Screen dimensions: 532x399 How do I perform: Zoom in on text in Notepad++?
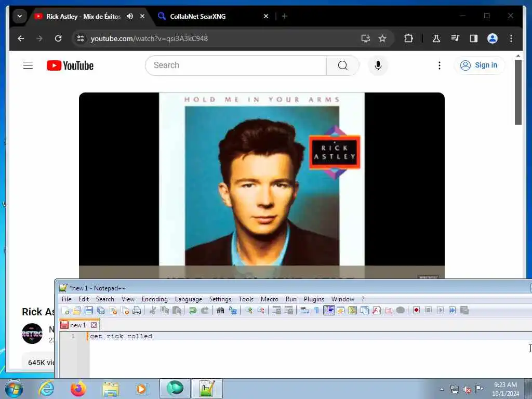(249, 311)
